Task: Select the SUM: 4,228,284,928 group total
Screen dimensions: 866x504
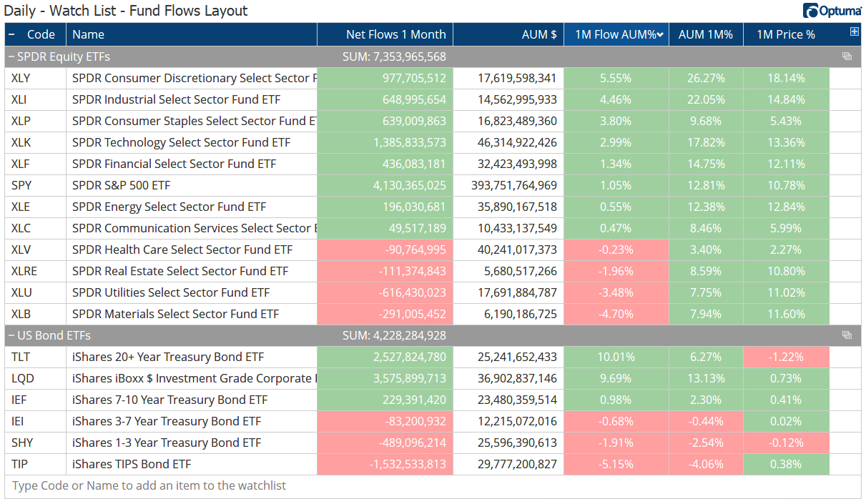Action: coord(394,335)
